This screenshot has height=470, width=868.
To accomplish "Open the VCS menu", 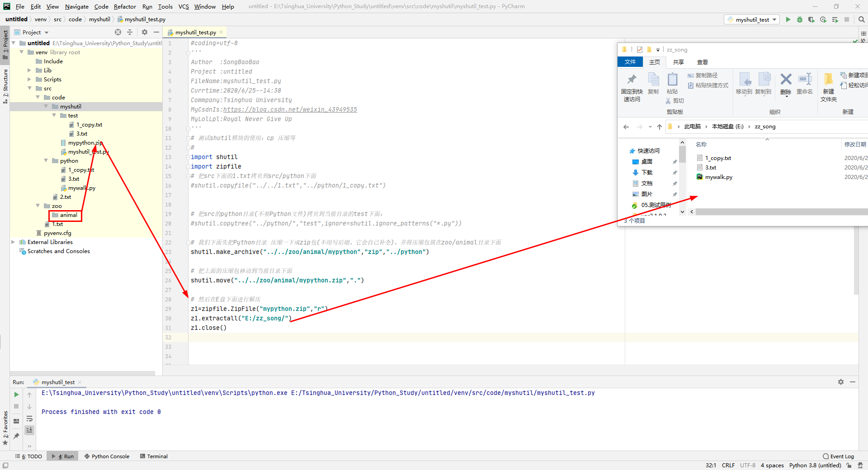I will [x=184, y=6].
